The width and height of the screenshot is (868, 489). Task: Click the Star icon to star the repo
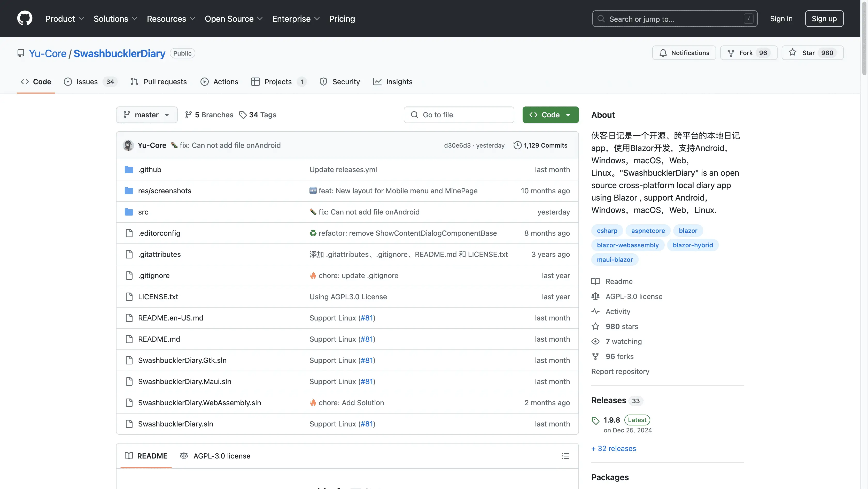point(793,52)
